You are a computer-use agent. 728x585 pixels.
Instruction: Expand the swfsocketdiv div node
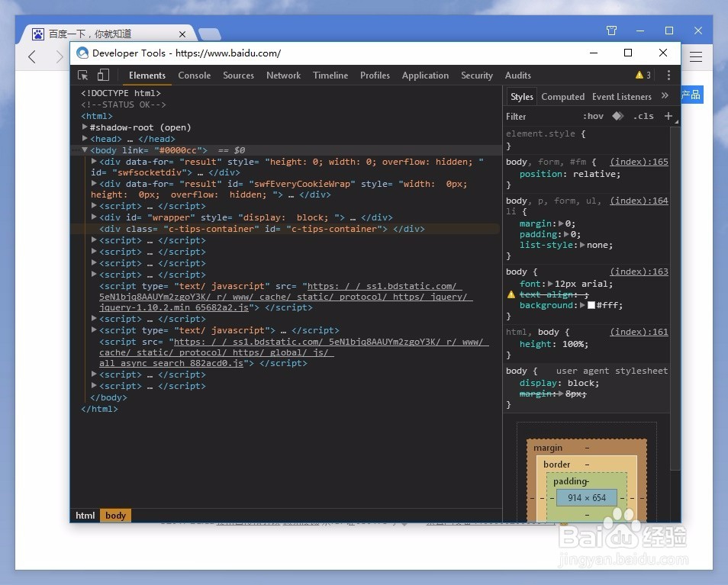[x=94, y=161]
